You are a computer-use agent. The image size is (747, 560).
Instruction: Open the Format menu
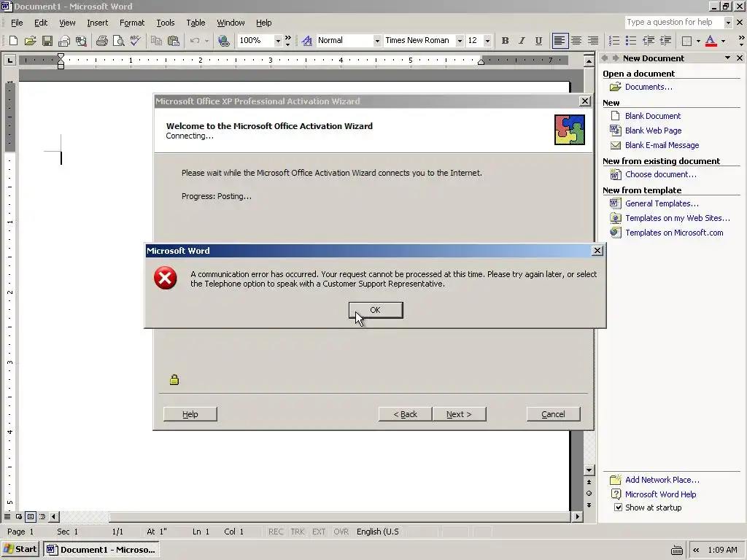point(132,23)
